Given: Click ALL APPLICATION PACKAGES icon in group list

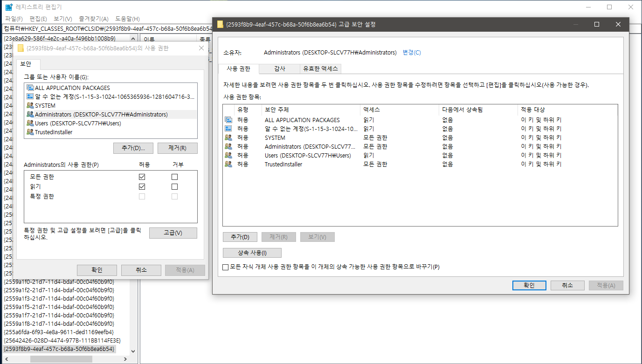Looking at the screenshot, I should point(30,88).
